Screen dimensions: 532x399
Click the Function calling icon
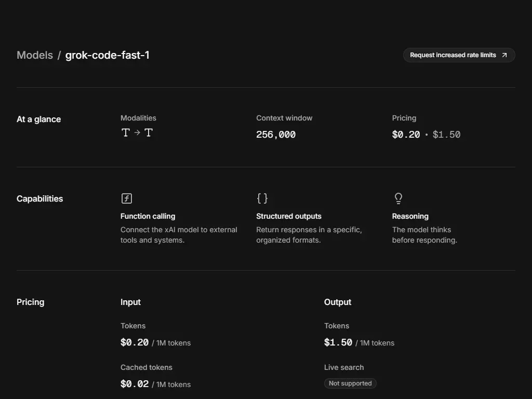127,198
